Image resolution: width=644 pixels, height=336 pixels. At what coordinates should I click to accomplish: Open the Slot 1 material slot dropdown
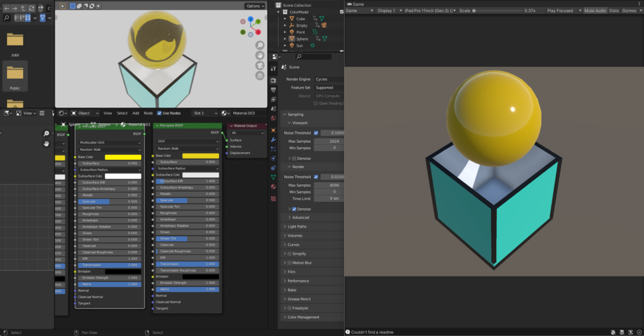pos(205,113)
